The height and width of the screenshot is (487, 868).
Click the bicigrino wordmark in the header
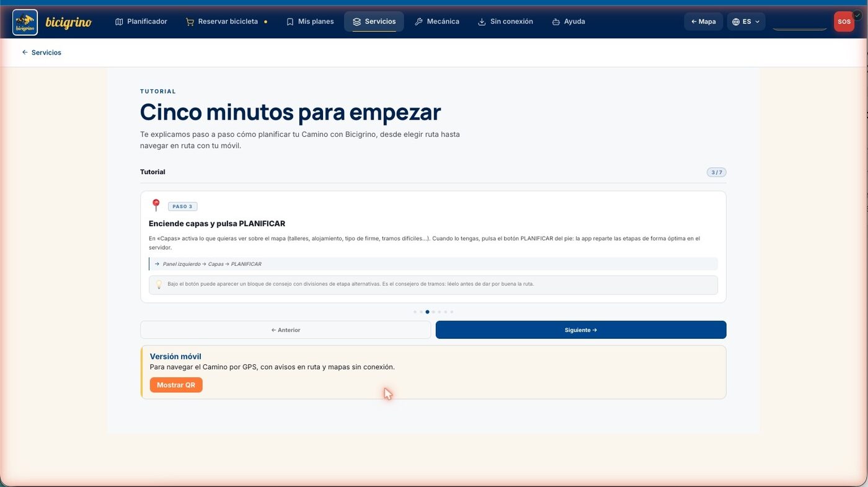[69, 22]
